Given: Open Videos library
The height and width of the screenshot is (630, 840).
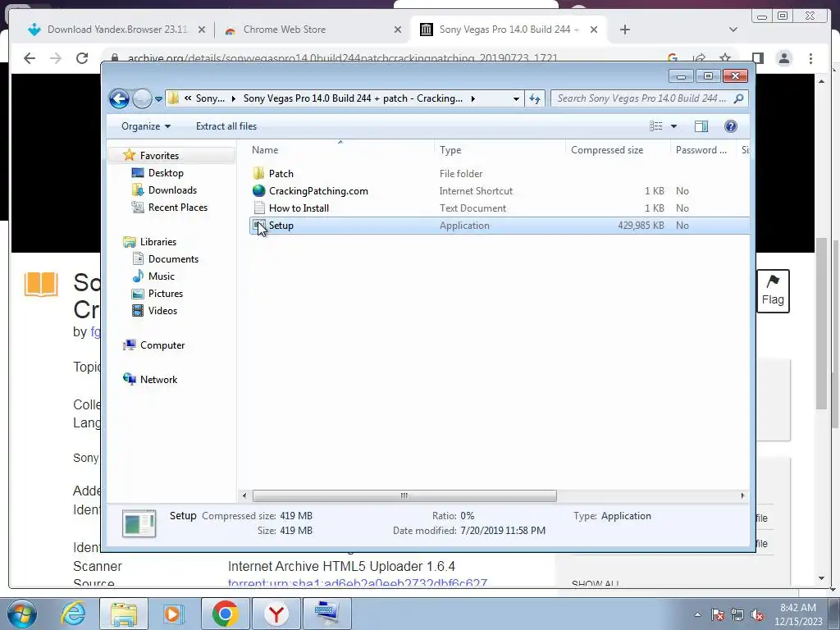Looking at the screenshot, I should coord(162,311).
